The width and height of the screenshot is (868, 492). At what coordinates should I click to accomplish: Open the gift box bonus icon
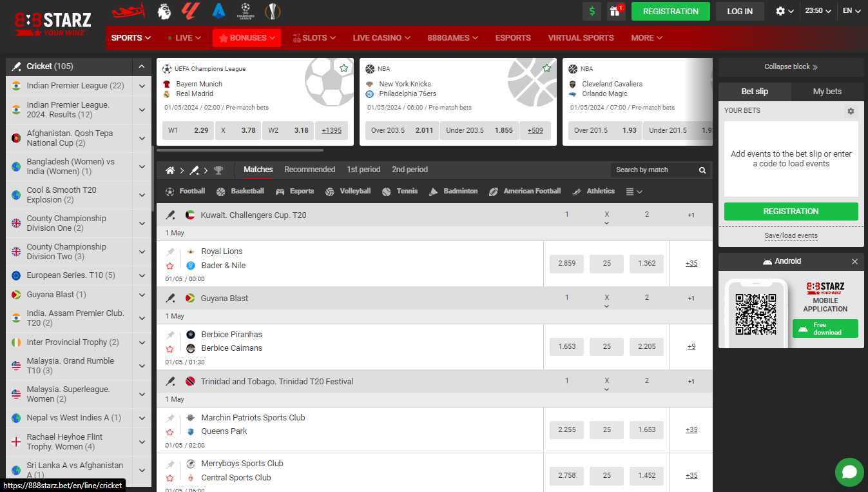pos(616,11)
